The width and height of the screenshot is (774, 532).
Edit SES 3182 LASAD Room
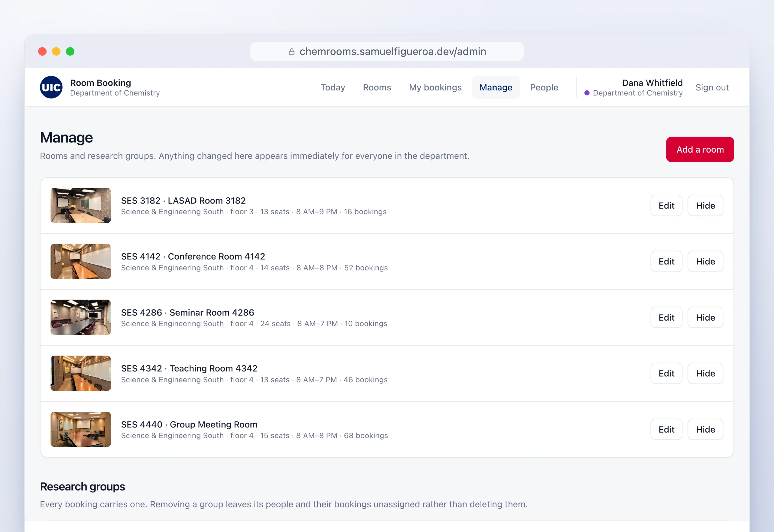pyautogui.click(x=666, y=205)
